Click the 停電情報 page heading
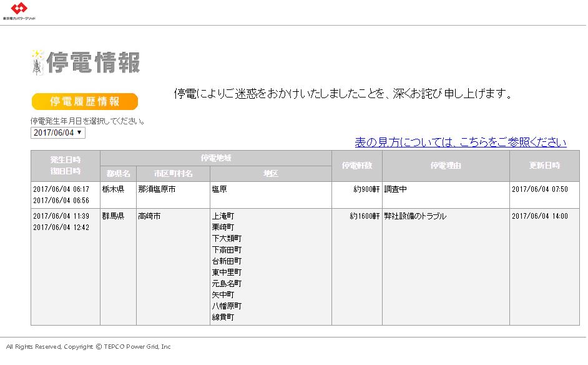 (x=93, y=62)
